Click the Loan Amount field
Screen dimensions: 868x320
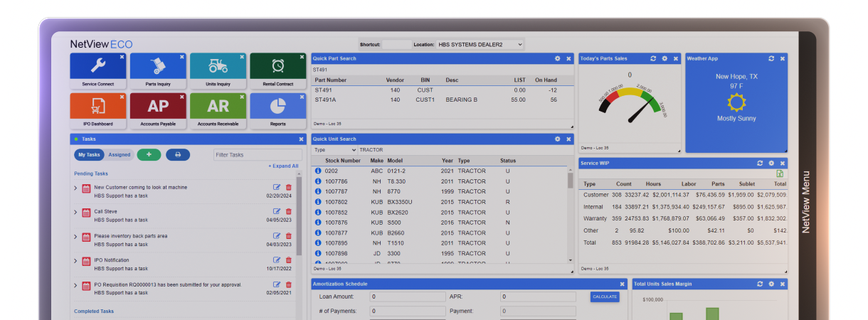tap(407, 297)
